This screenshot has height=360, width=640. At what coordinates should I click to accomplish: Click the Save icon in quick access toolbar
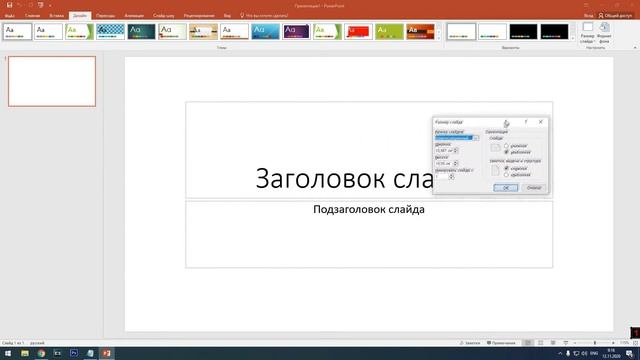tap(9, 5)
